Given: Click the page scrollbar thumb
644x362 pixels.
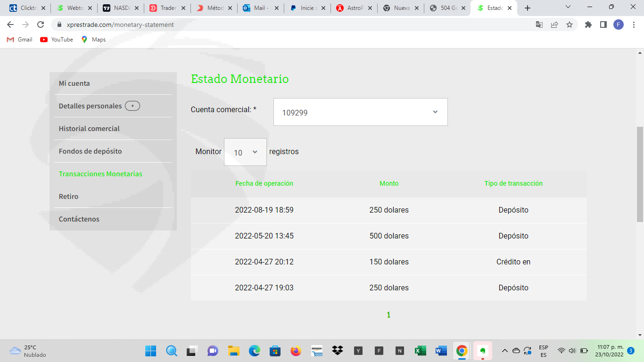Looking at the screenshot, I should click(x=640, y=174).
